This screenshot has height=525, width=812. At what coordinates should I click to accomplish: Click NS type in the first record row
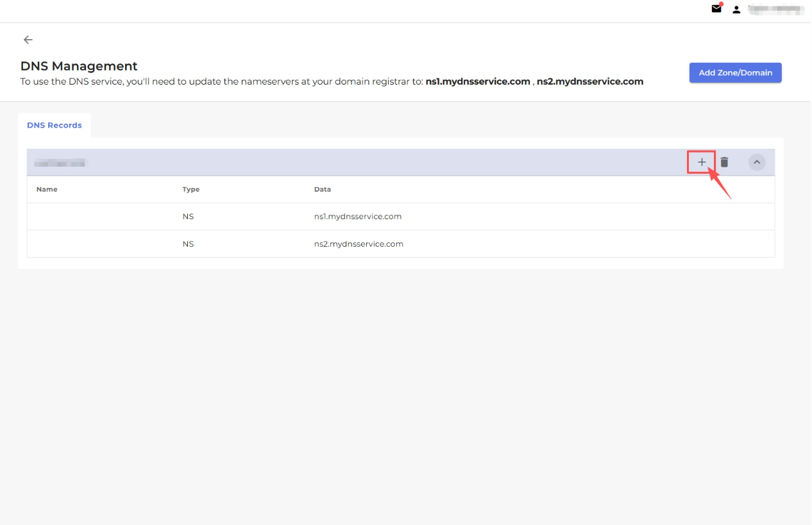[x=188, y=217]
